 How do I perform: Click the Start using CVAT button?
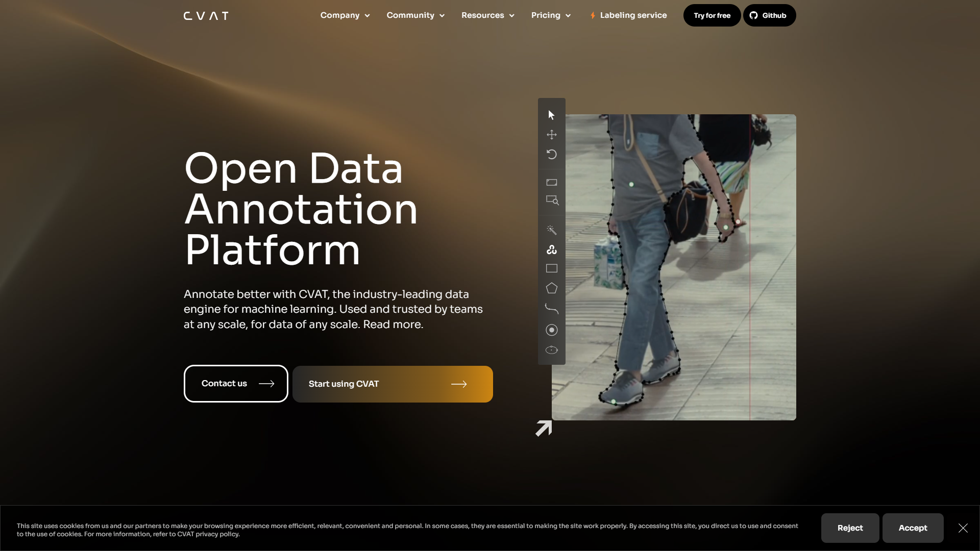393,384
